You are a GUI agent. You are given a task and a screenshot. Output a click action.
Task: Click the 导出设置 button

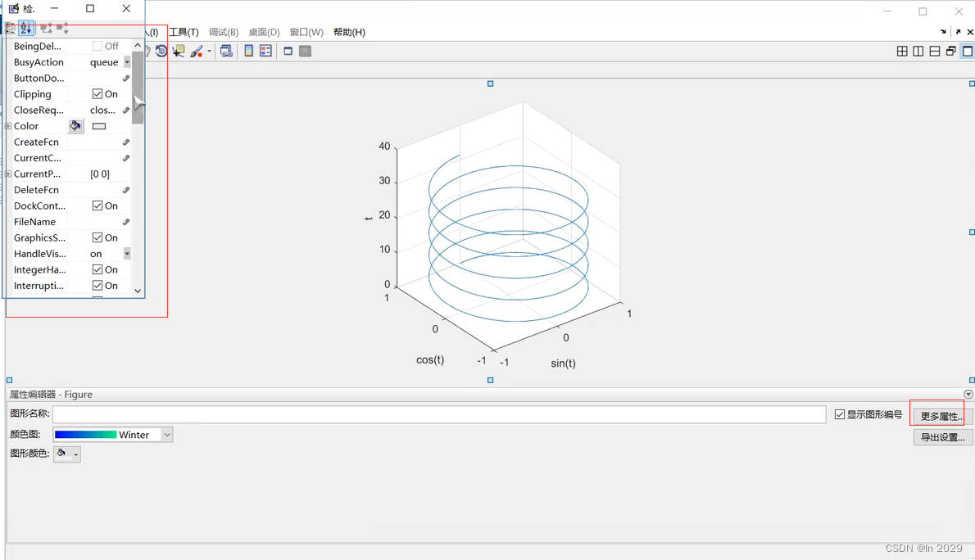pos(943,437)
